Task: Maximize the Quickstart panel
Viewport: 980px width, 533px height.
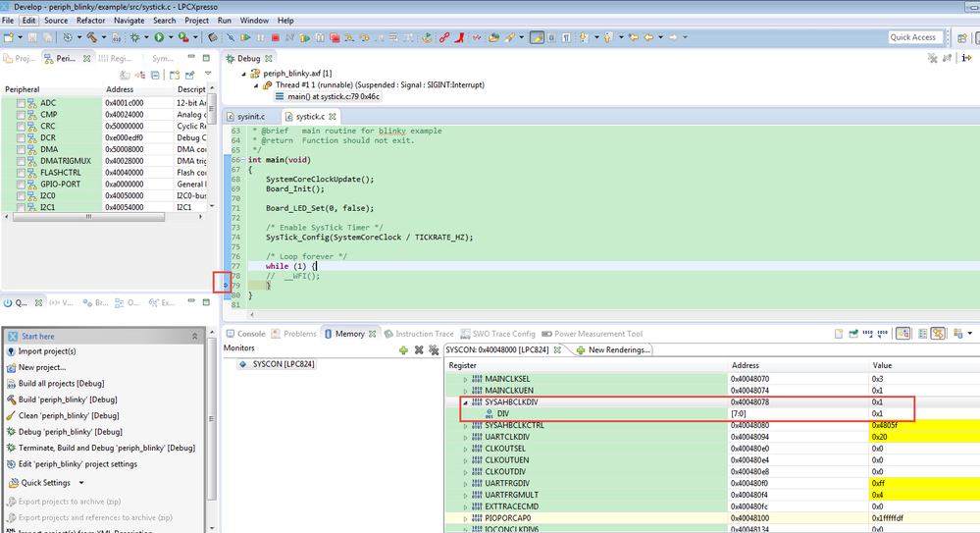Action: [x=206, y=302]
